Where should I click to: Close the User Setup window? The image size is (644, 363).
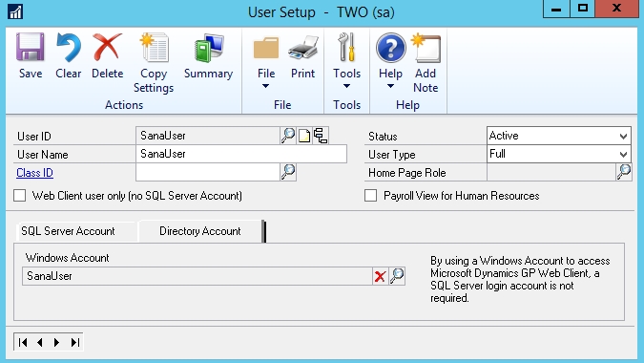point(616,9)
